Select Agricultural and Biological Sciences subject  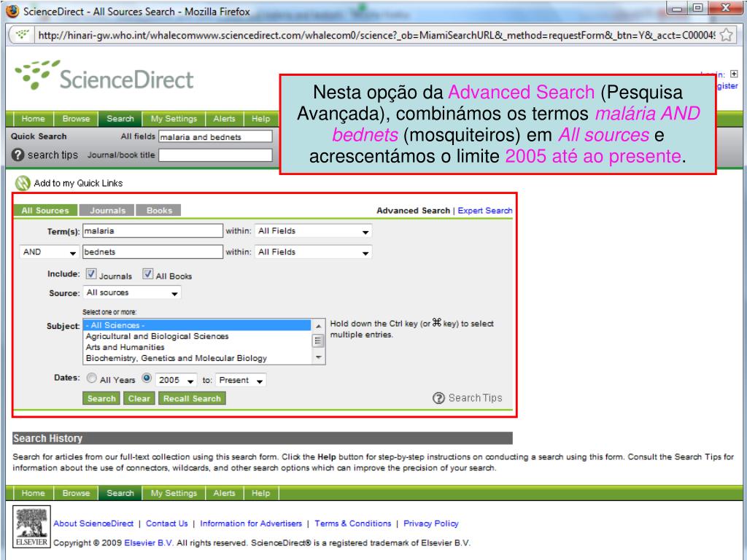[x=197, y=336]
